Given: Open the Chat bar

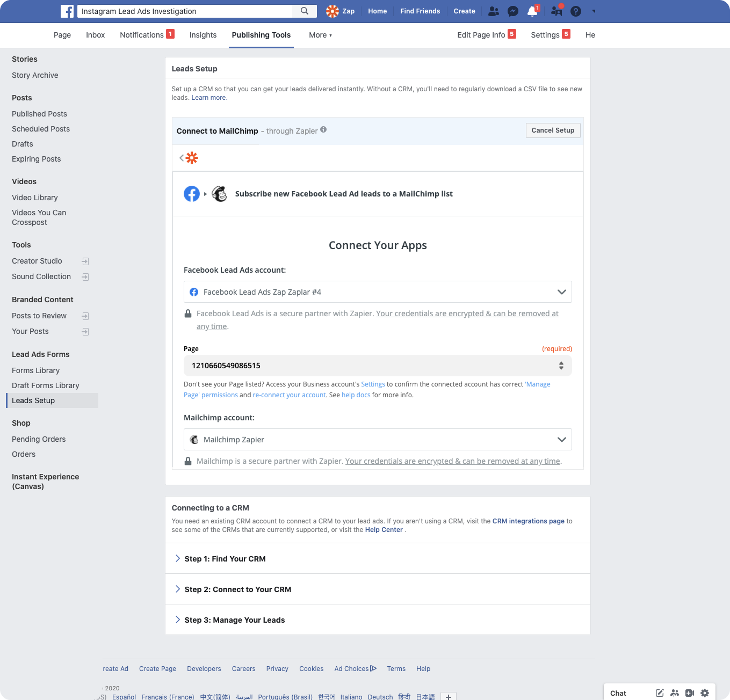Looking at the screenshot, I should pyautogui.click(x=618, y=693).
